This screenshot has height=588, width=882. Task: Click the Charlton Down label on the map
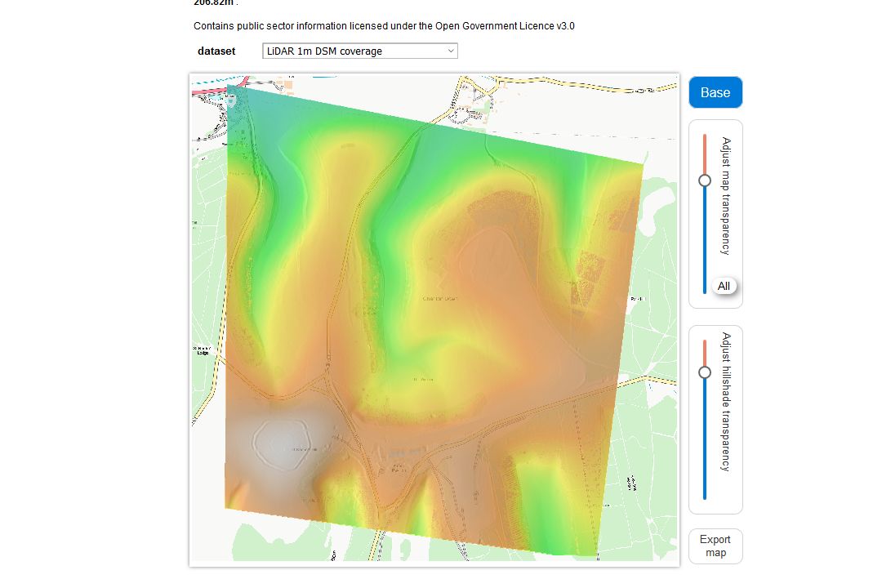coord(441,300)
